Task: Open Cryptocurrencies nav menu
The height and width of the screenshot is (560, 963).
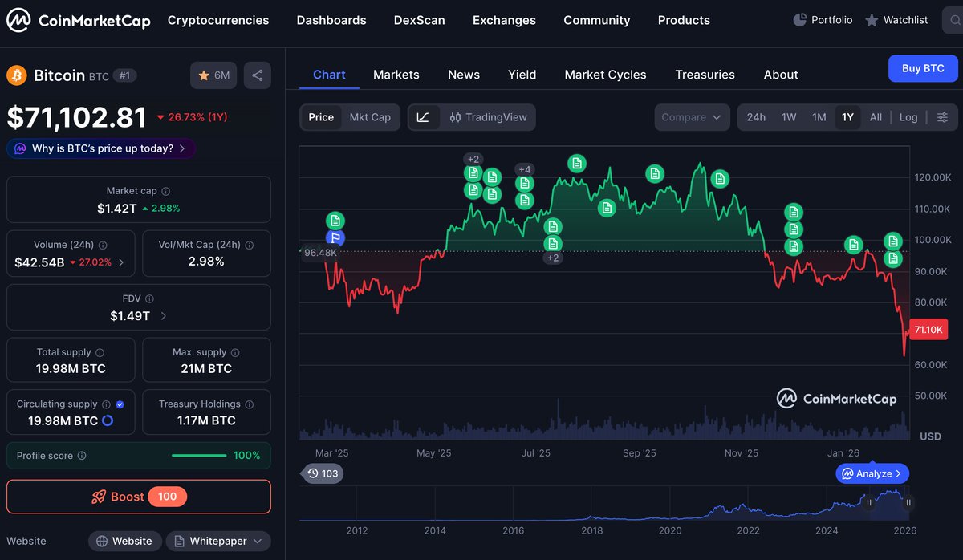Action: tap(218, 21)
